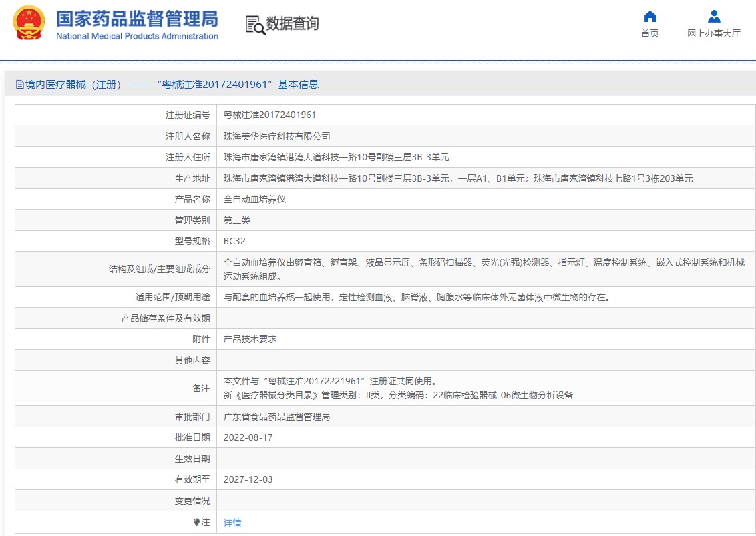This screenshot has width=756, height=536.
Task: Select the 结构及组成 description text
Action: (x=484, y=270)
